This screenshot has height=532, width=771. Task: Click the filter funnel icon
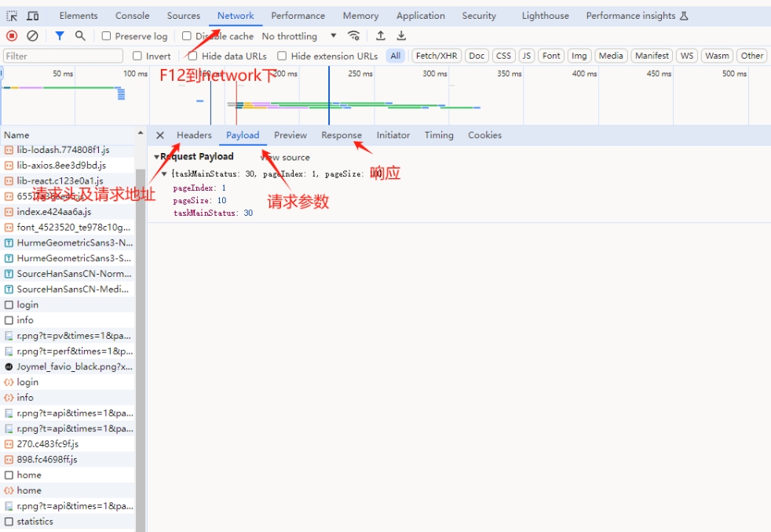click(60, 36)
